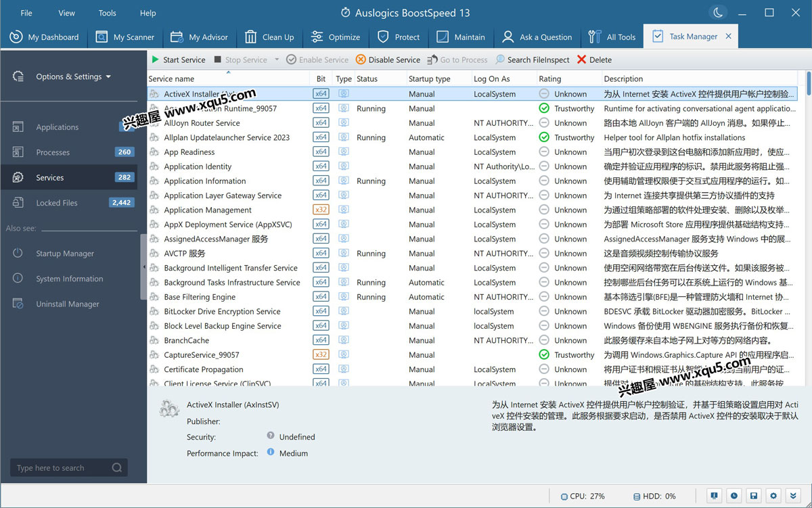
Task: Open settings via the status bar gear icon
Action: point(774,496)
